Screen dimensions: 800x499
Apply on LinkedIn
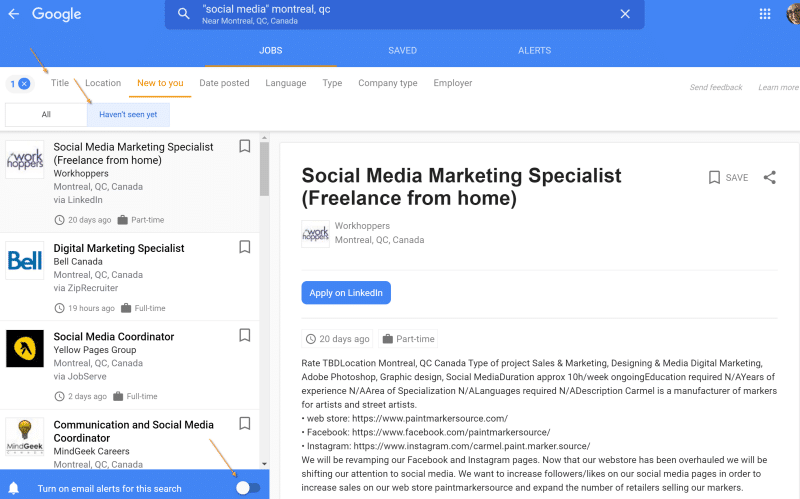click(346, 293)
